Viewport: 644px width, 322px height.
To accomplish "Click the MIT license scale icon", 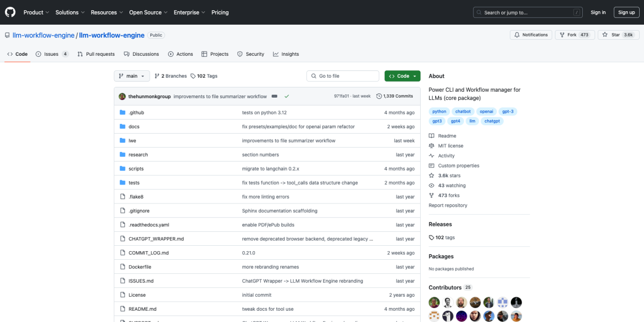I will (431, 145).
